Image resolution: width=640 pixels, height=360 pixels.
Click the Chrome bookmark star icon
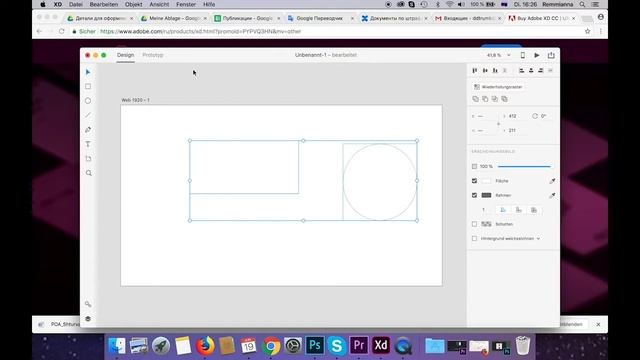587,31
